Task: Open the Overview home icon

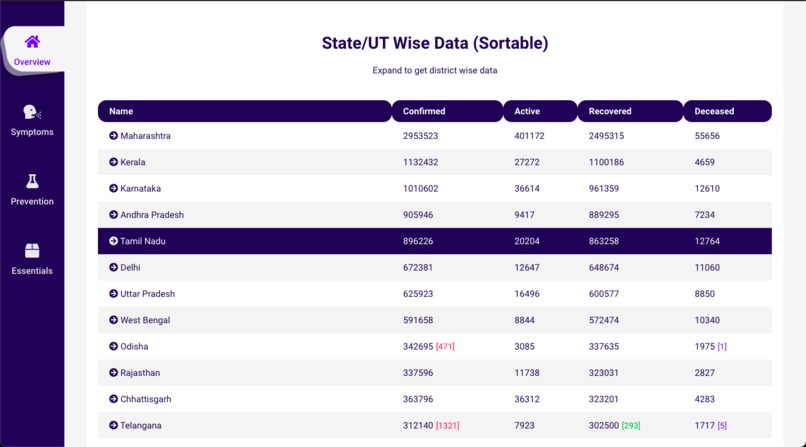Action: (x=32, y=42)
